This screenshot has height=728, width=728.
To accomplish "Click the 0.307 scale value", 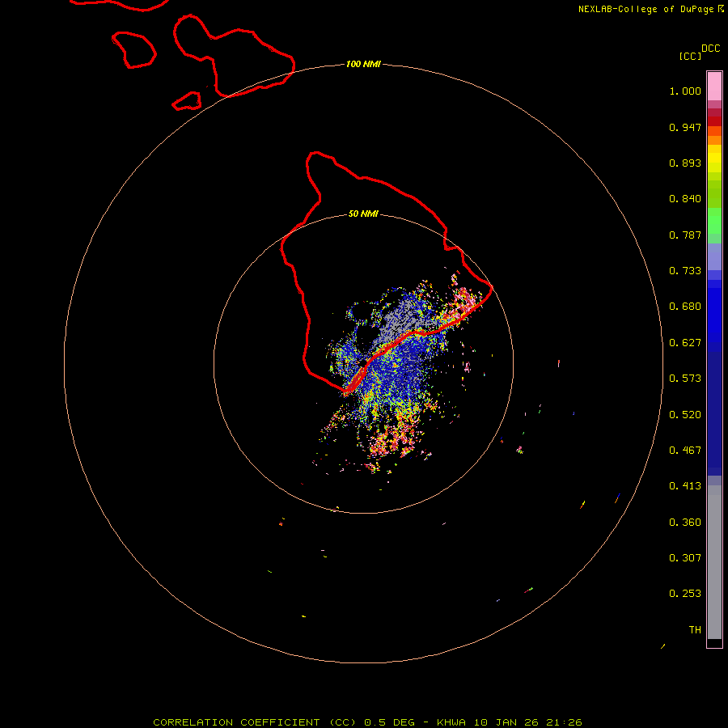I will coord(685,558).
